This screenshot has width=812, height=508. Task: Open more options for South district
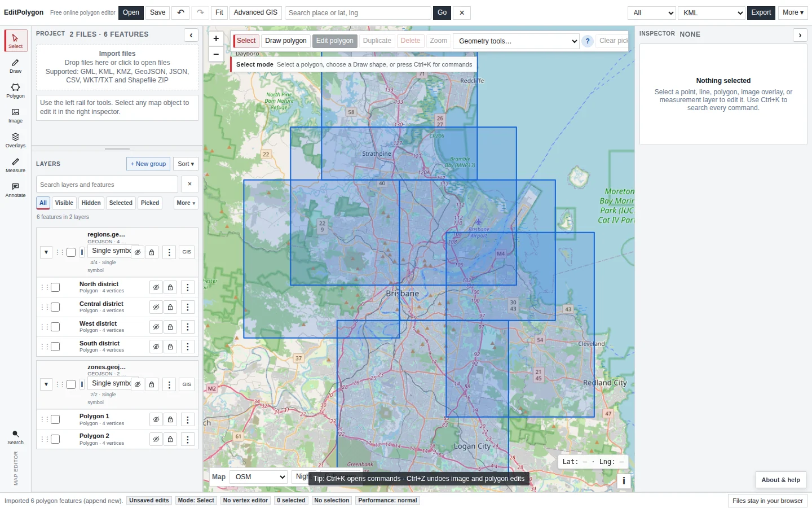[x=188, y=347]
